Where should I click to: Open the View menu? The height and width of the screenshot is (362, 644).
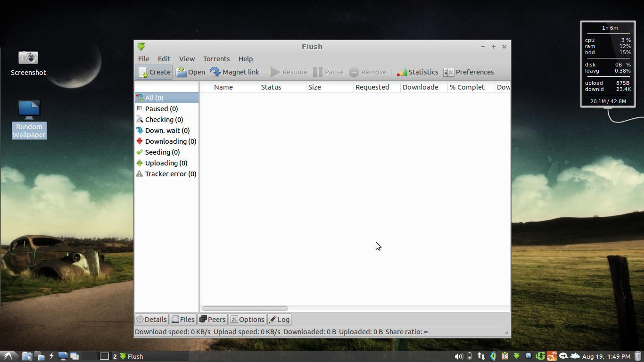187,59
